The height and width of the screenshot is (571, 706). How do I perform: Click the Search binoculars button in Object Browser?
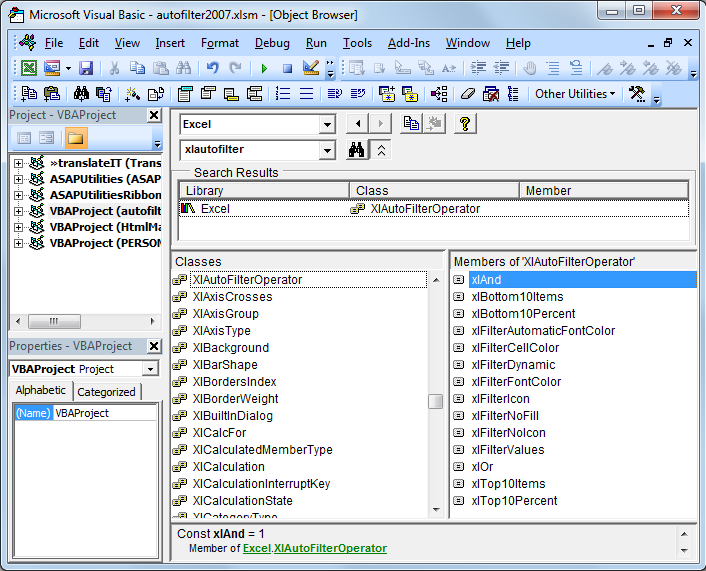[x=356, y=150]
